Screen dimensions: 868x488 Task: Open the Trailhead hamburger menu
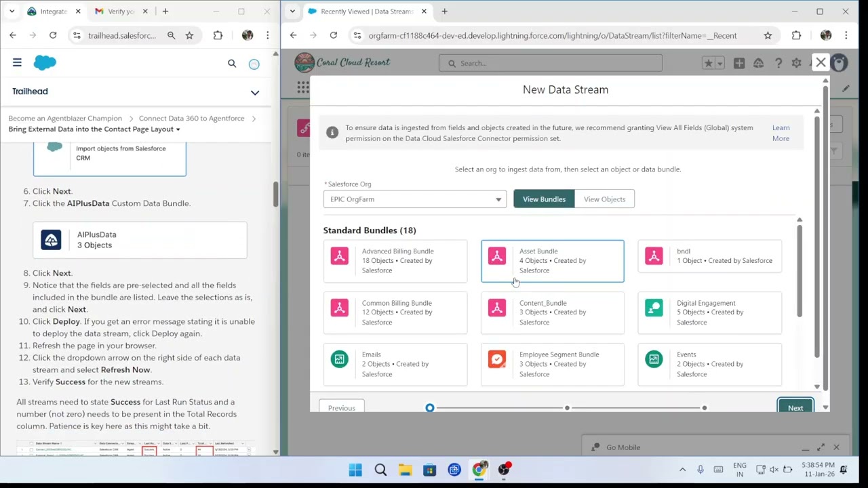coord(17,63)
